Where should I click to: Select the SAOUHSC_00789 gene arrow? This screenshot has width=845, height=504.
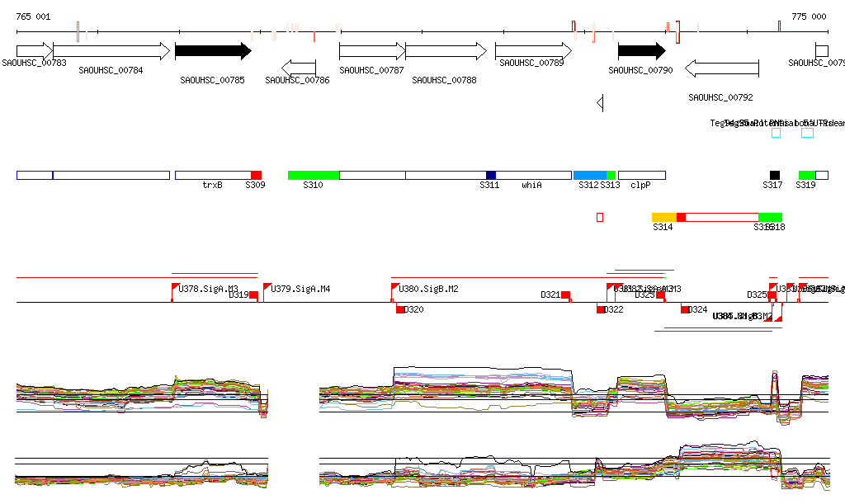pos(534,51)
